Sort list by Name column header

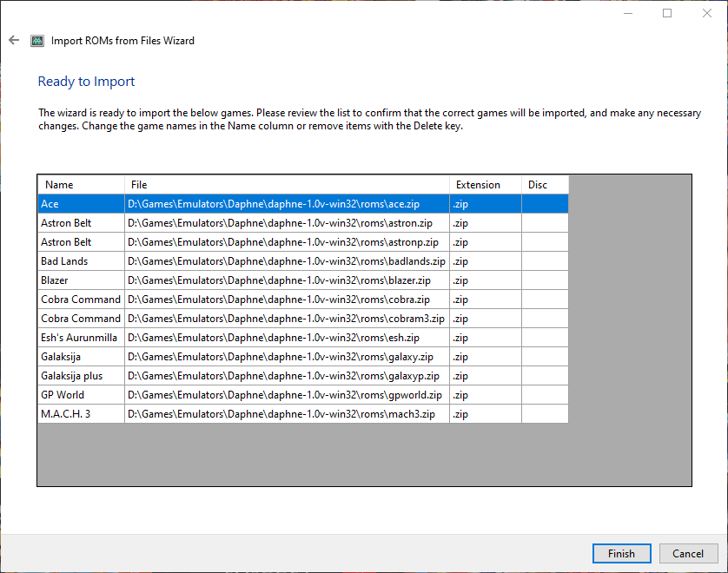coord(81,185)
